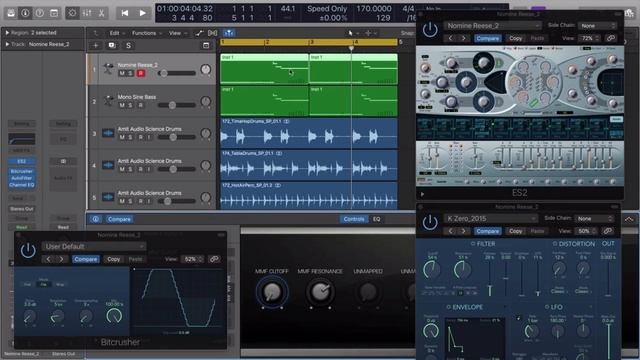
Task: Click Copy in the K Zero_2015 window
Action: [516, 231]
